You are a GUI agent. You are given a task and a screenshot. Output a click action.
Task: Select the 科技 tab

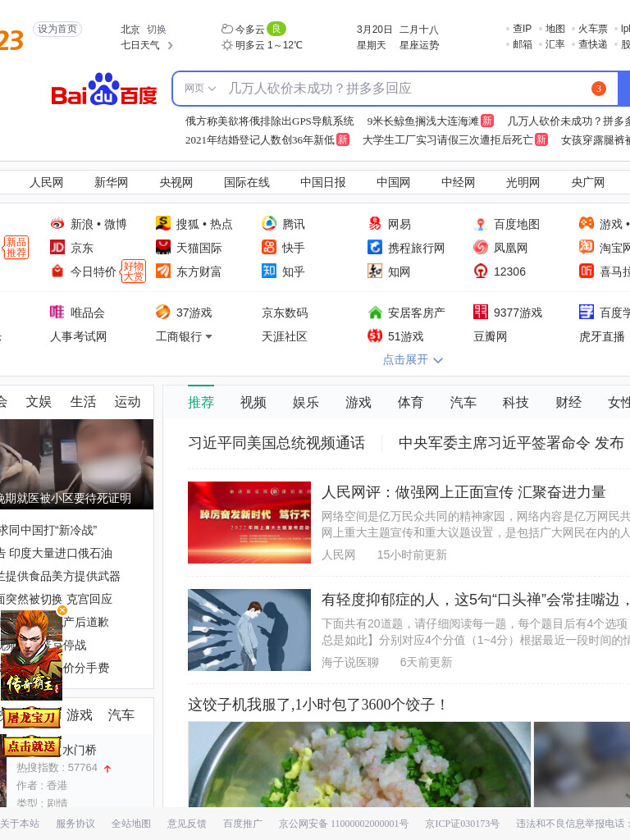[x=515, y=402]
